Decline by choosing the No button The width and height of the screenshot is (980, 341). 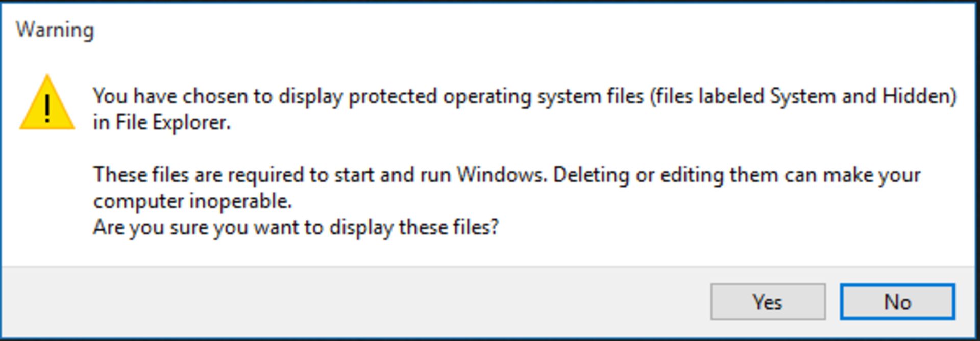click(x=897, y=302)
